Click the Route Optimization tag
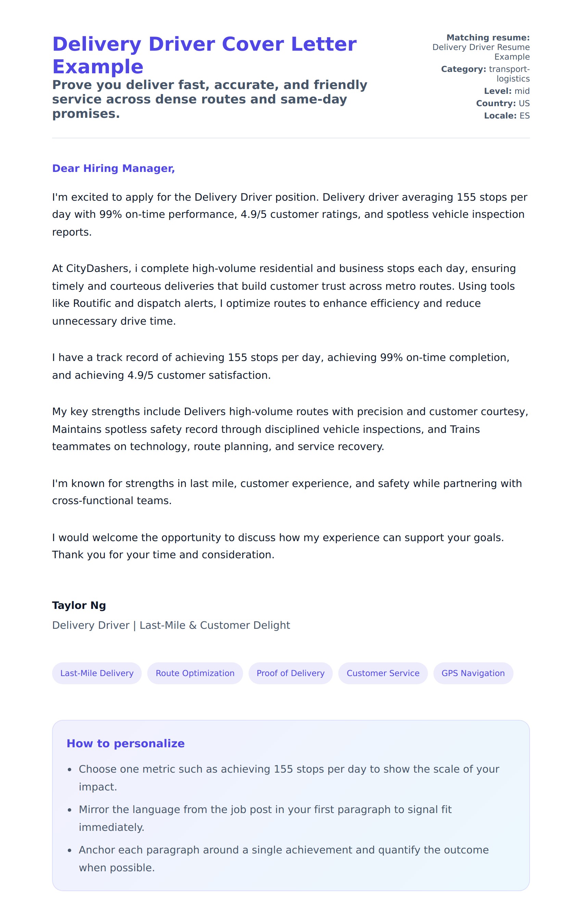 [x=195, y=673]
